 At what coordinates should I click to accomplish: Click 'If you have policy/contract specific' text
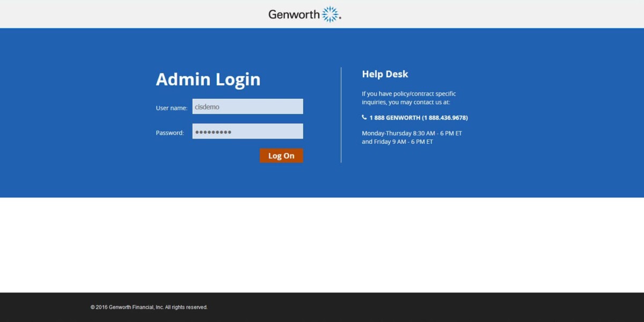pyautogui.click(x=409, y=93)
